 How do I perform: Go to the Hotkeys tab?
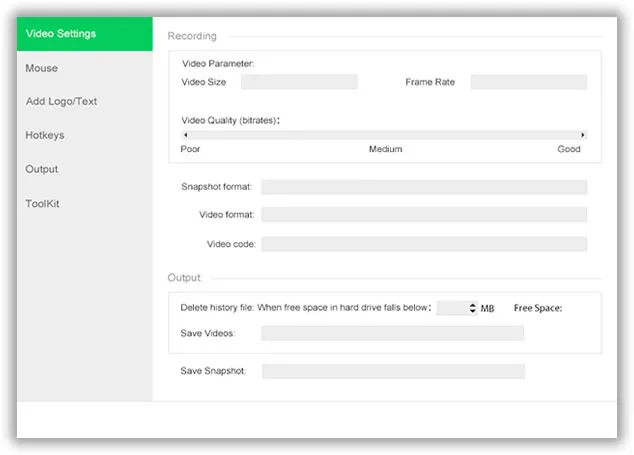pos(45,135)
